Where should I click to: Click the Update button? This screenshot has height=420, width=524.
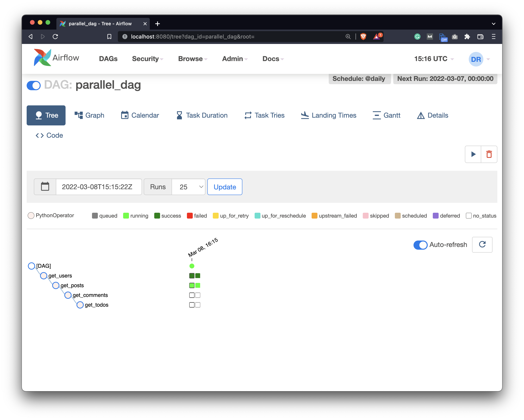[225, 187]
